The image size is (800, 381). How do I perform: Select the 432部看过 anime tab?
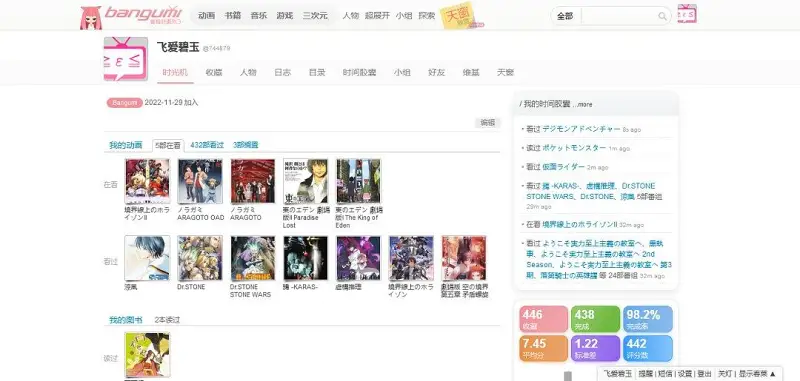click(207, 145)
